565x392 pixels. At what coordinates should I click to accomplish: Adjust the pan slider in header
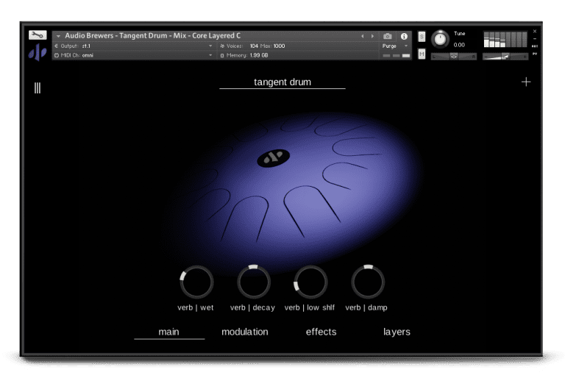click(x=454, y=56)
